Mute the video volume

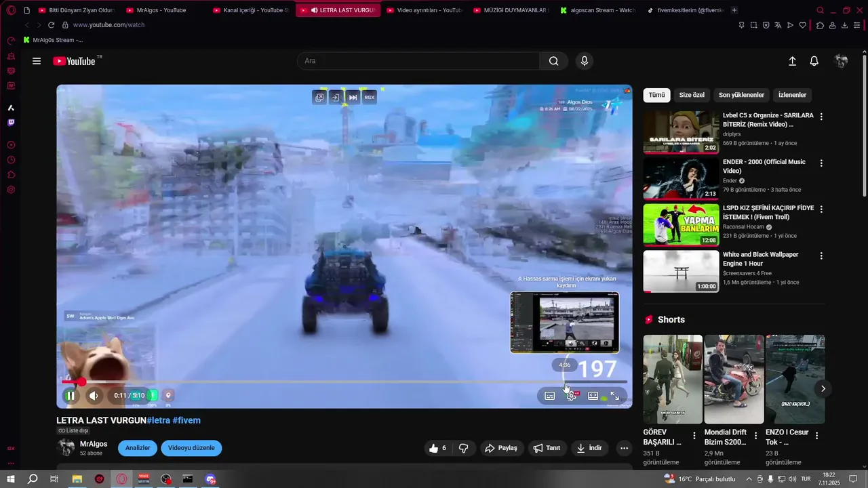(94, 396)
